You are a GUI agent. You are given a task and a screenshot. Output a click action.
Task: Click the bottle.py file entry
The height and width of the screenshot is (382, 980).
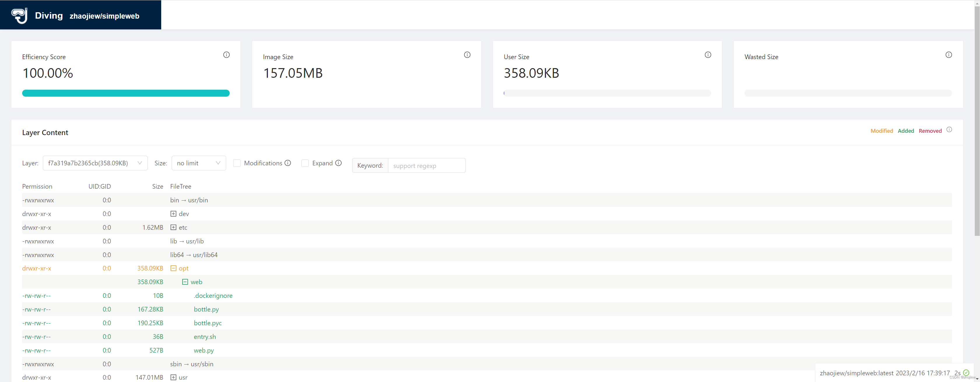205,309
